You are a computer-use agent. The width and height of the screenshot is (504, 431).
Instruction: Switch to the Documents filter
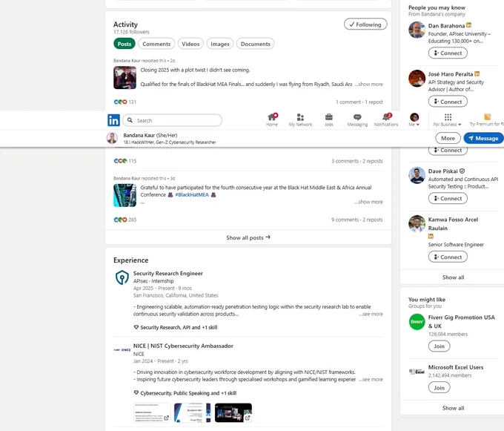coord(255,44)
